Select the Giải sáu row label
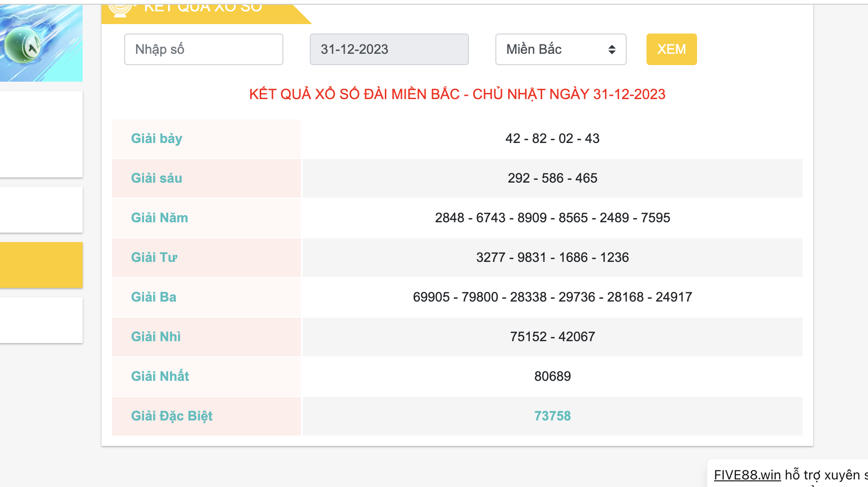Viewport: 868px width, 487px height. coord(156,178)
